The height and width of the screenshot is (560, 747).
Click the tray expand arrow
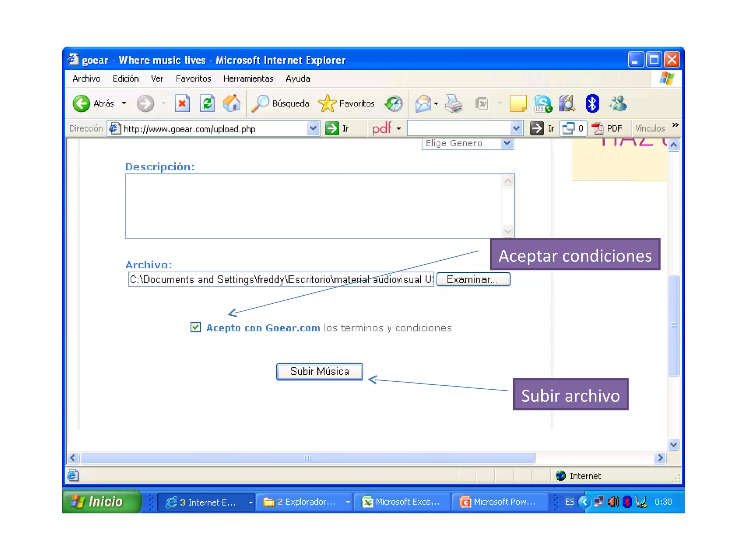coord(585,502)
